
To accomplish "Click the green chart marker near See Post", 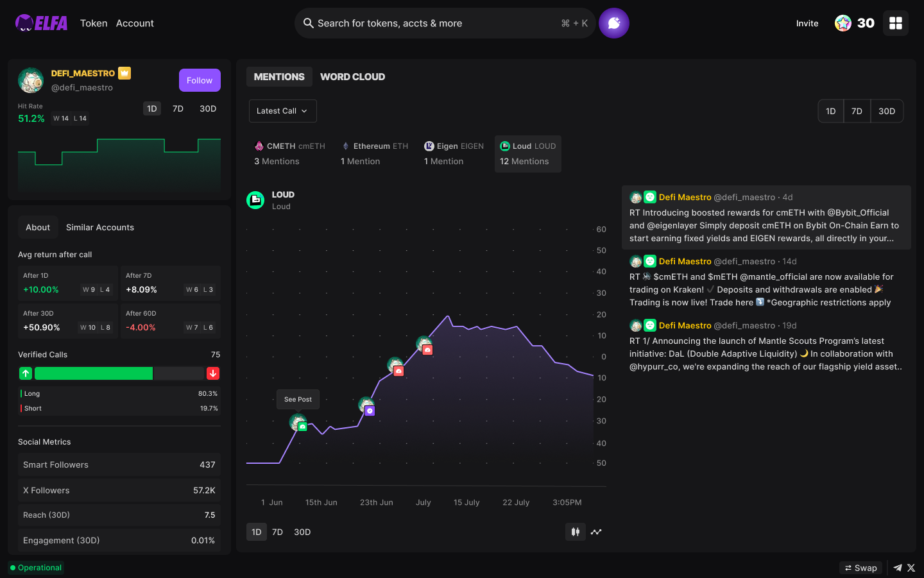I will (298, 423).
